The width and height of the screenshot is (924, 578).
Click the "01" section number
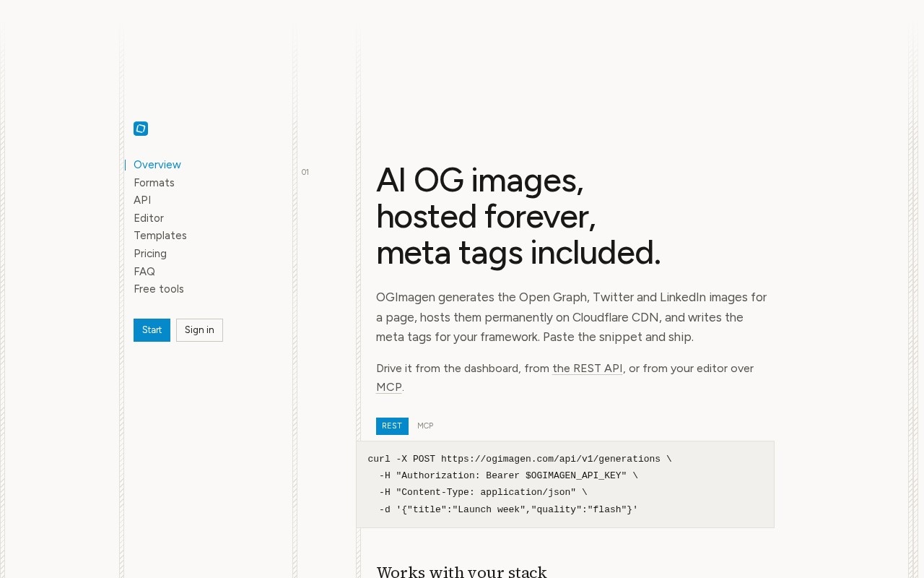tap(305, 172)
